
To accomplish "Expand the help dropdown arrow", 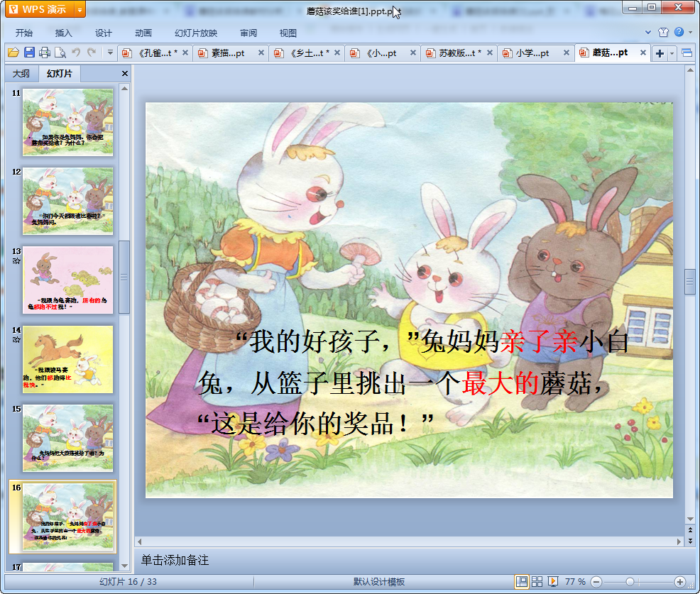I will (690, 32).
